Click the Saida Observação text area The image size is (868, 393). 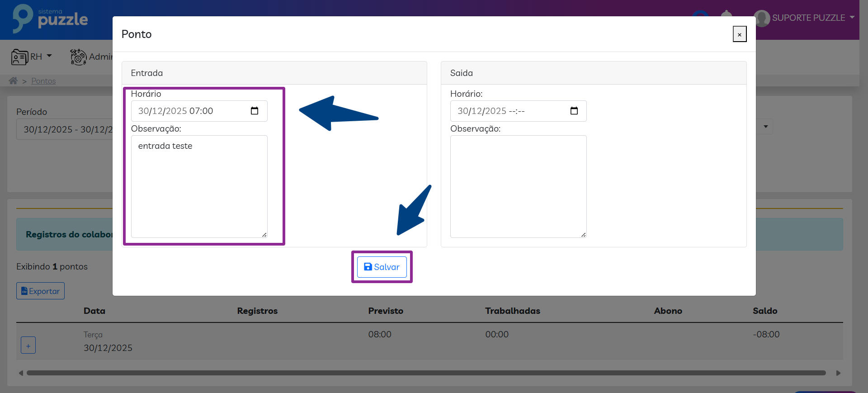pyautogui.click(x=518, y=186)
